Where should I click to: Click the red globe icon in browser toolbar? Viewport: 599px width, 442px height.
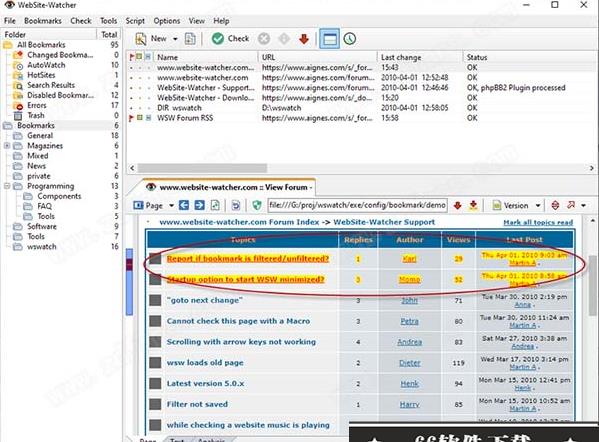pyautogui.click(x=555, y=206)
